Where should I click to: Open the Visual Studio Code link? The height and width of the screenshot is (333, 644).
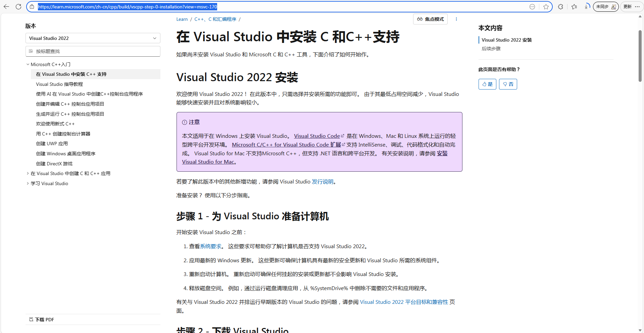point(317,136)
